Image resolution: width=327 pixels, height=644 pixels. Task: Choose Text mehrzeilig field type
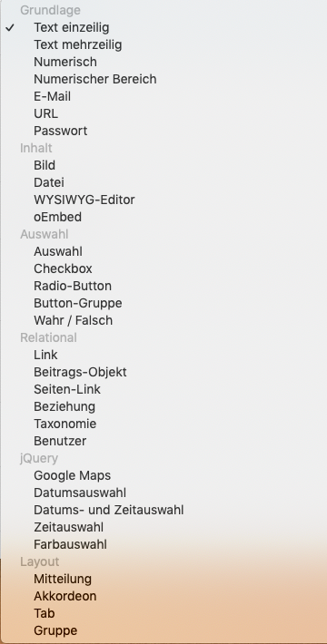163,44
